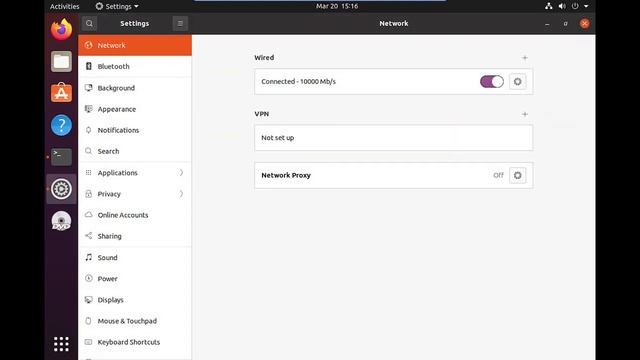Open Activities overview
The width and height of the screenshot is (640, 360).
pyautogui.click(x=64, y=6)
